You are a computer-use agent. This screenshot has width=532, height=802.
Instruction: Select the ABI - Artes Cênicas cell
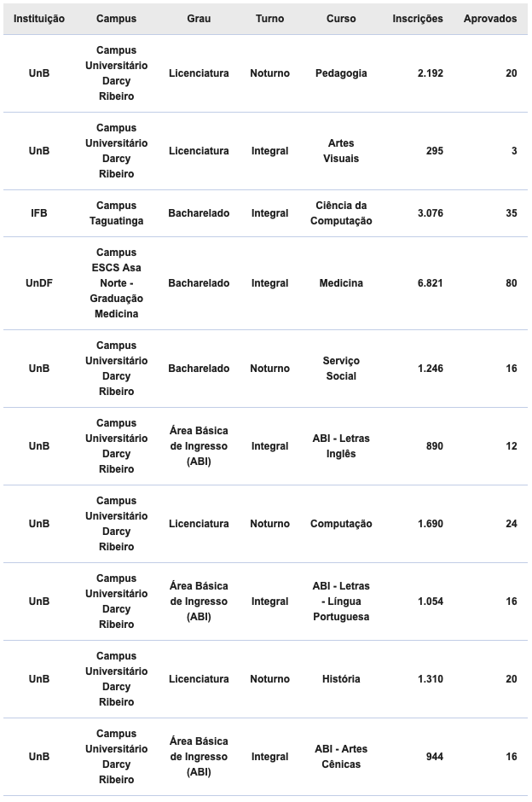(341, 757)
